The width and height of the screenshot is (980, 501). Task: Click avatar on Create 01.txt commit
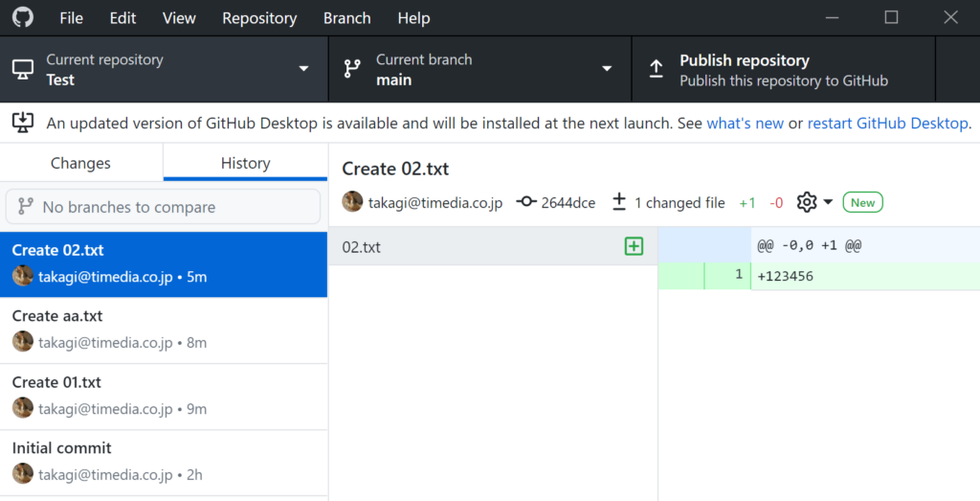point(23,408)
